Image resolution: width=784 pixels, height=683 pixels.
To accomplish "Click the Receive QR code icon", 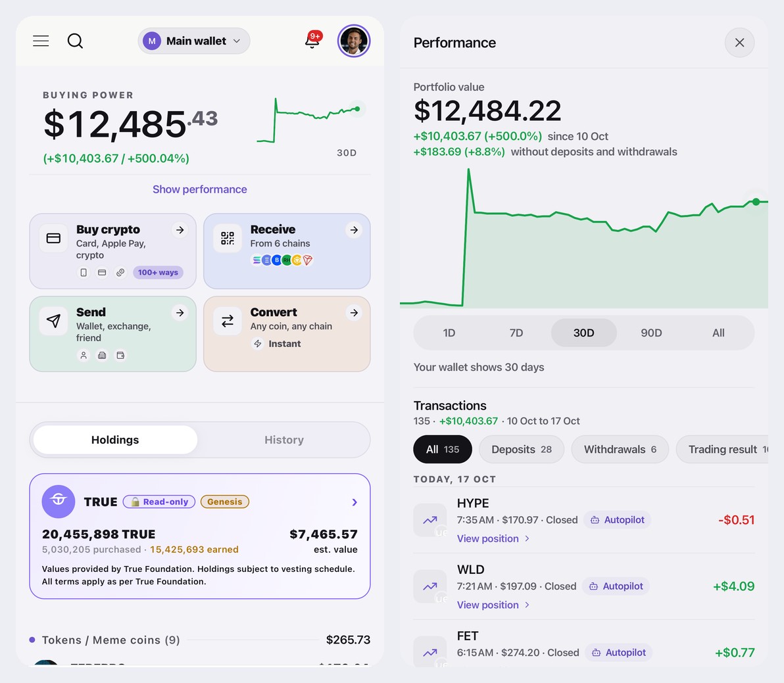I will point(228,239).
